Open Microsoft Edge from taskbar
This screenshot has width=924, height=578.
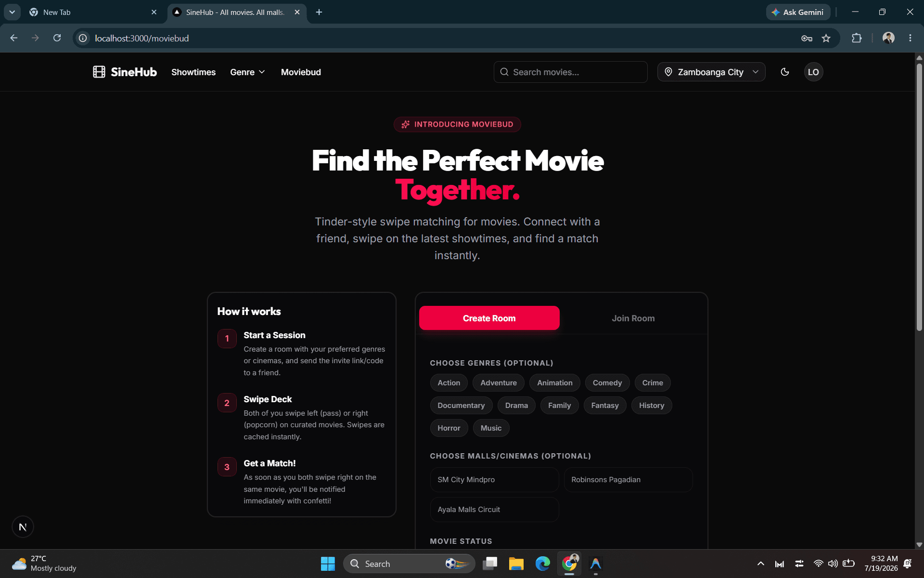(x=542, y=564)
